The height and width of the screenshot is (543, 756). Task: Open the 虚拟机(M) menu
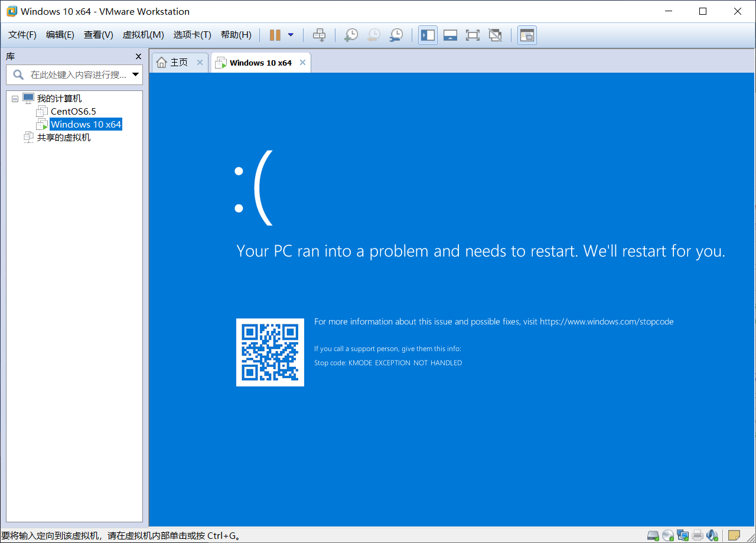pyautogui.click(x=142, y=35)
